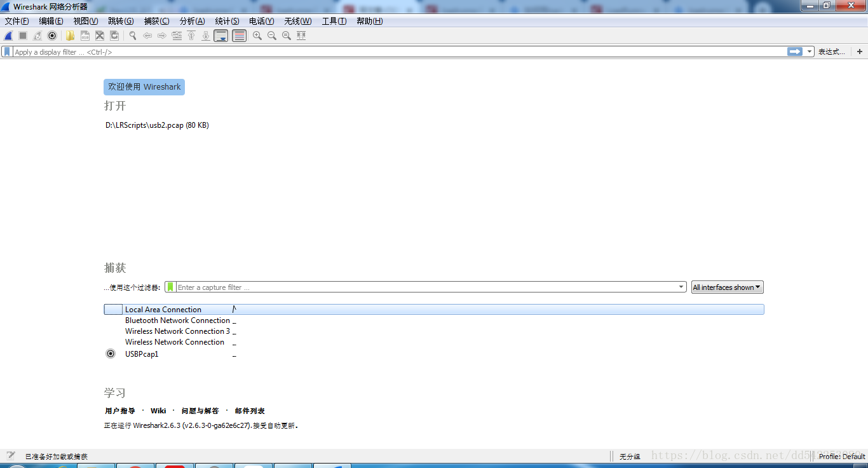This screenshot has height=468, width=868.
Task: Focus the Enter a capture filter field
Action: [426, 287]
